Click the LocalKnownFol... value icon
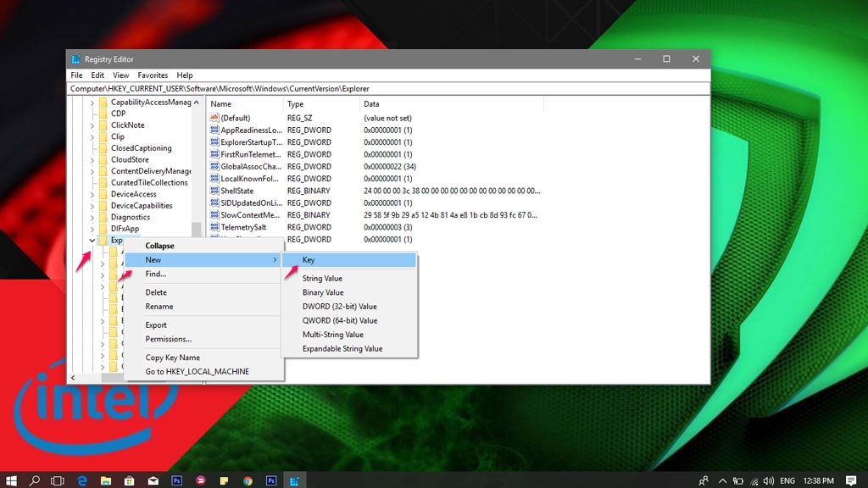Screen dimensions: 868x488 (214, 178)
